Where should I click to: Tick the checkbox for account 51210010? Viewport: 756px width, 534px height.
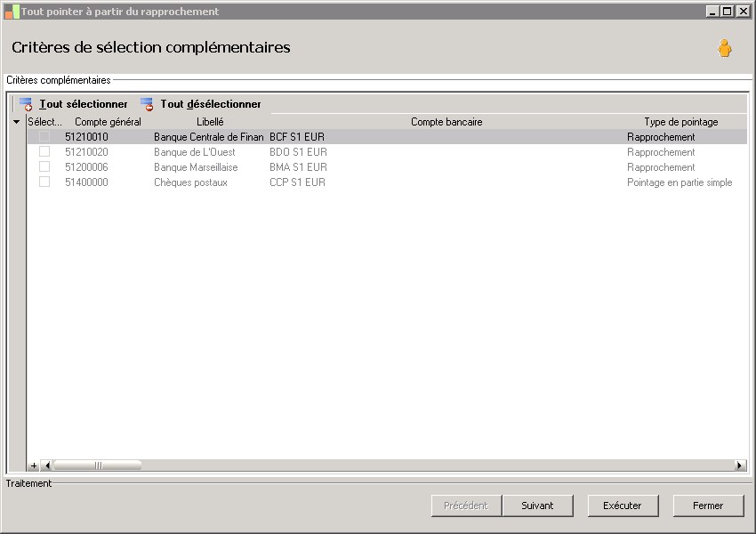[x=44, y=136]
